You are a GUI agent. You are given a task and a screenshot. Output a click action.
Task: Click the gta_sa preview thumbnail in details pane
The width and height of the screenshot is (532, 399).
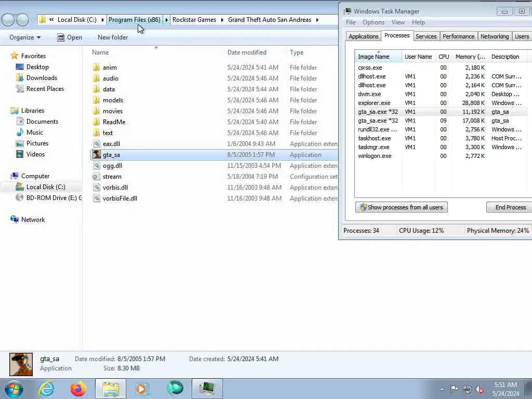click(21, 364)
